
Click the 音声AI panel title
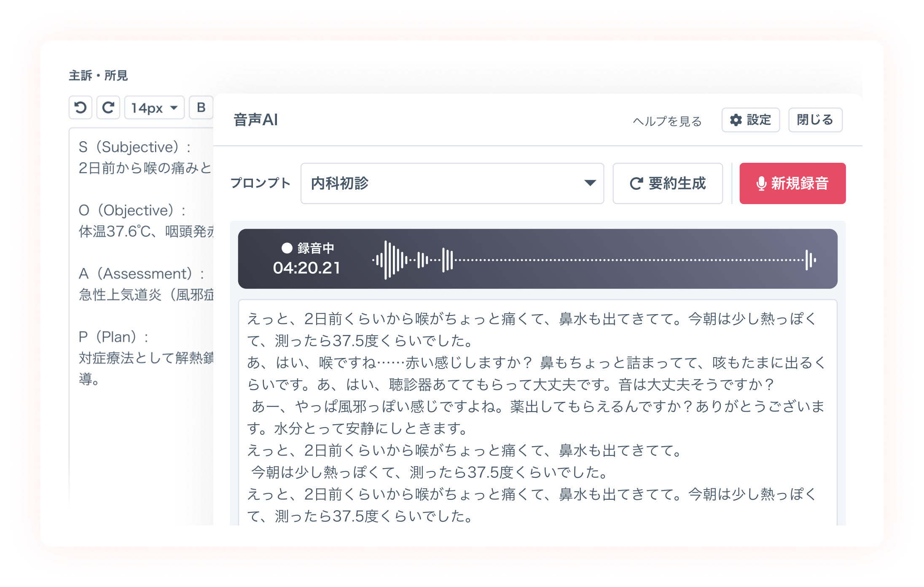(x=255, y=120)
